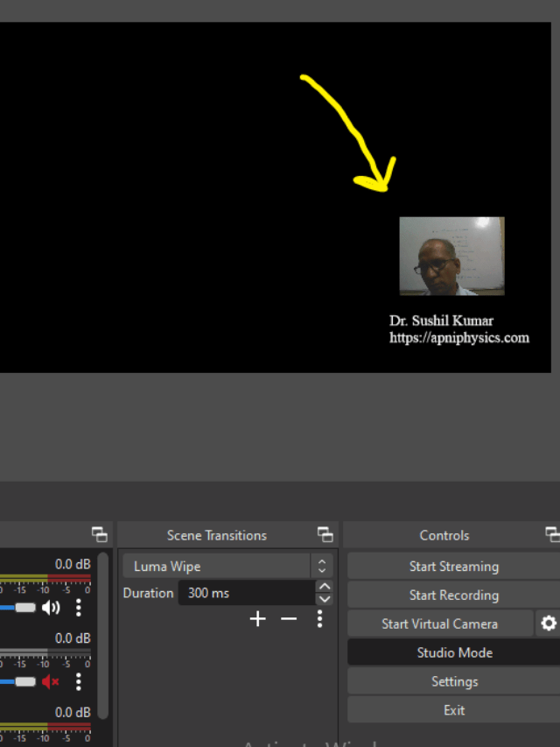Pop out the Audio Mixer dock

pyautogui.click(x=100, y=534)
